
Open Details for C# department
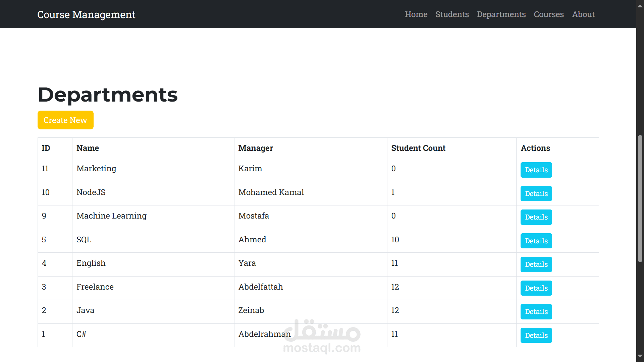click(x=536, y=336)
